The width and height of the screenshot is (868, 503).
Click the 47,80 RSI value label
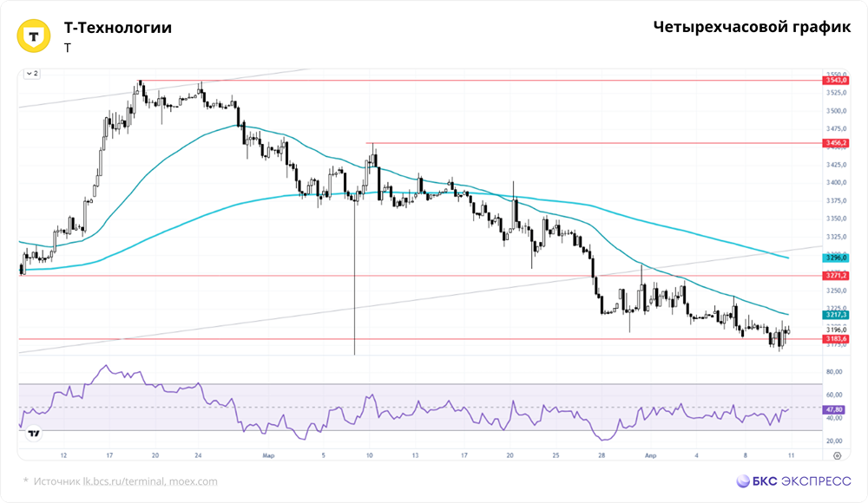point(835,409)
